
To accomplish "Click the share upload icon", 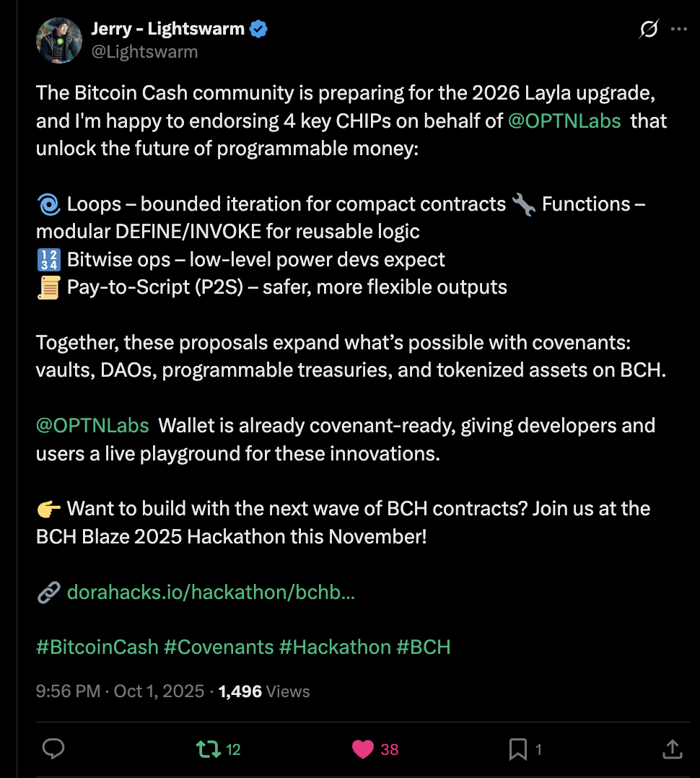I will pyautogui.click(x=672, y=749).
